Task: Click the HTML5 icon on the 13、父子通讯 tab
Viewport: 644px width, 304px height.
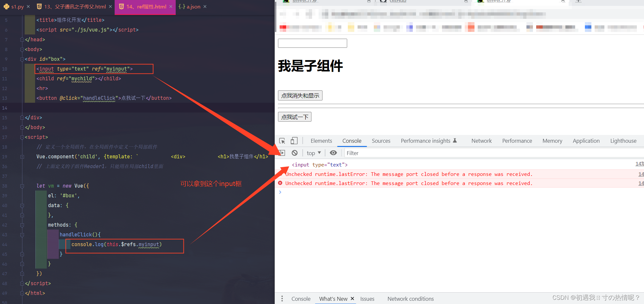Action: (39, 7)
